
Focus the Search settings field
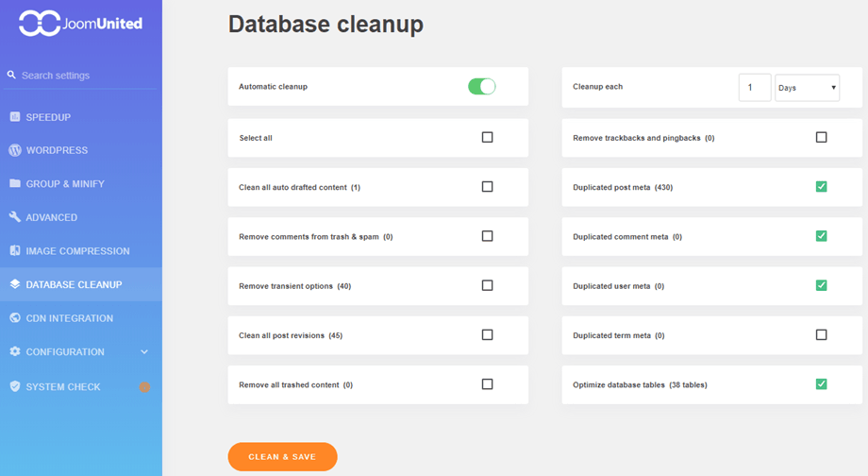click(85, 76)
